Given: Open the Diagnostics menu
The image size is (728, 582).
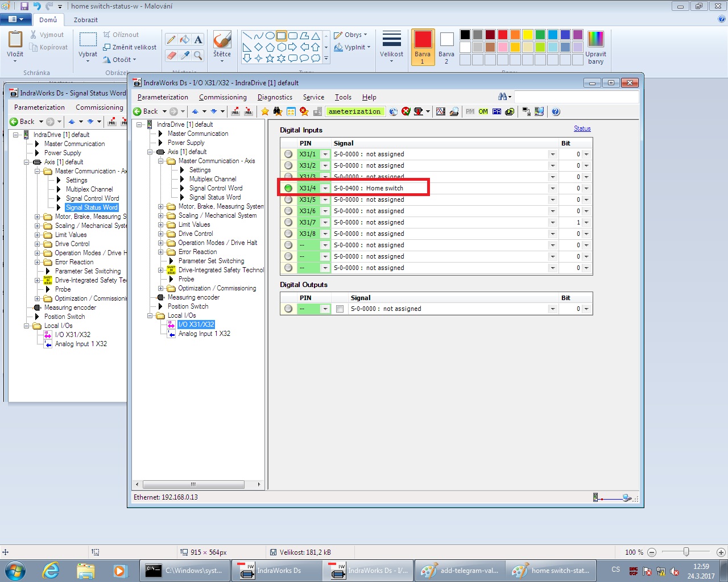Looking at the screenshot, I should (275, 97).
